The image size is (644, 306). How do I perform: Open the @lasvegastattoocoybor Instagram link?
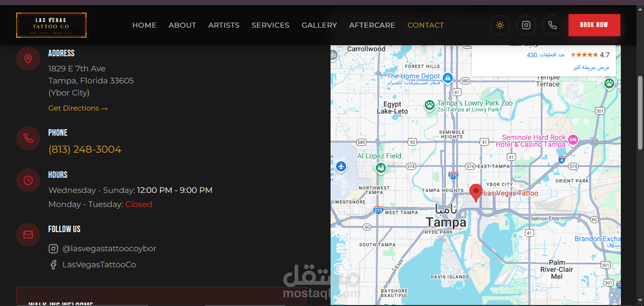pos(109,249)
